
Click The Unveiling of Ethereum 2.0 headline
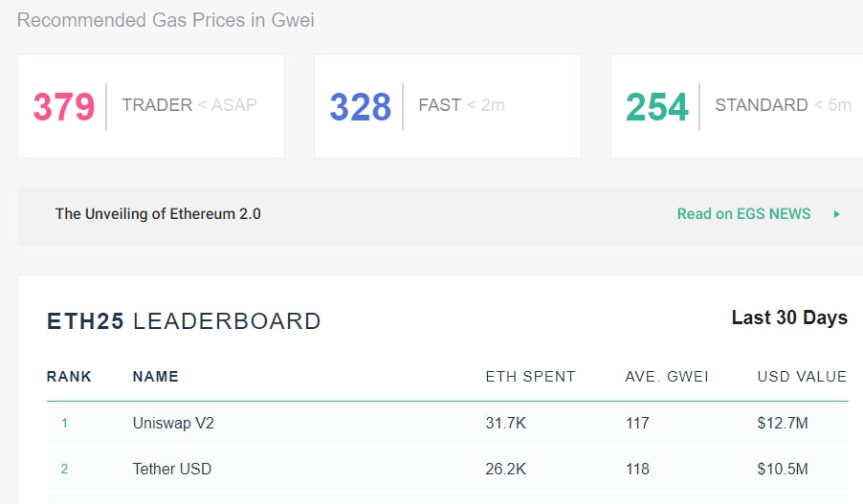pos(158,214)
